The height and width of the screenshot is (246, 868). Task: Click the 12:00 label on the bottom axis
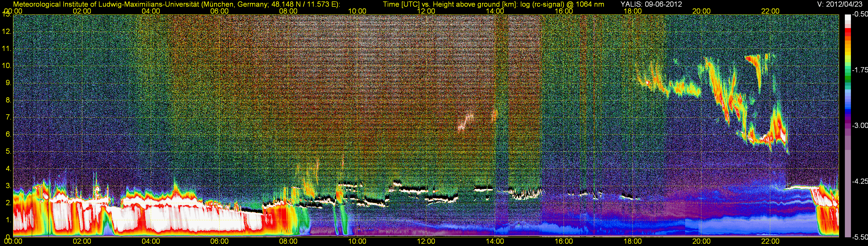click(426, 241)
